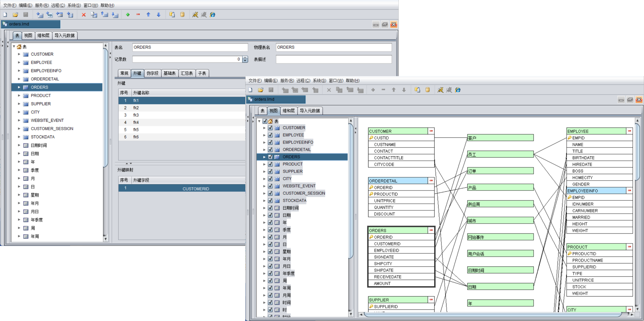The width and height of the screenshot is (644, 321).
Task: Uncheck the root 表 checkbox in front tree
Action: pos(265,121)
